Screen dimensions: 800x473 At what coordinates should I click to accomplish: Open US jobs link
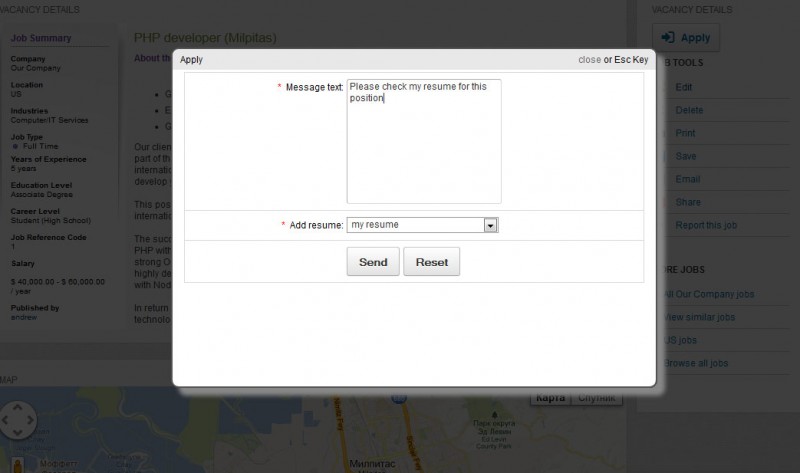(x=681, y=340)
